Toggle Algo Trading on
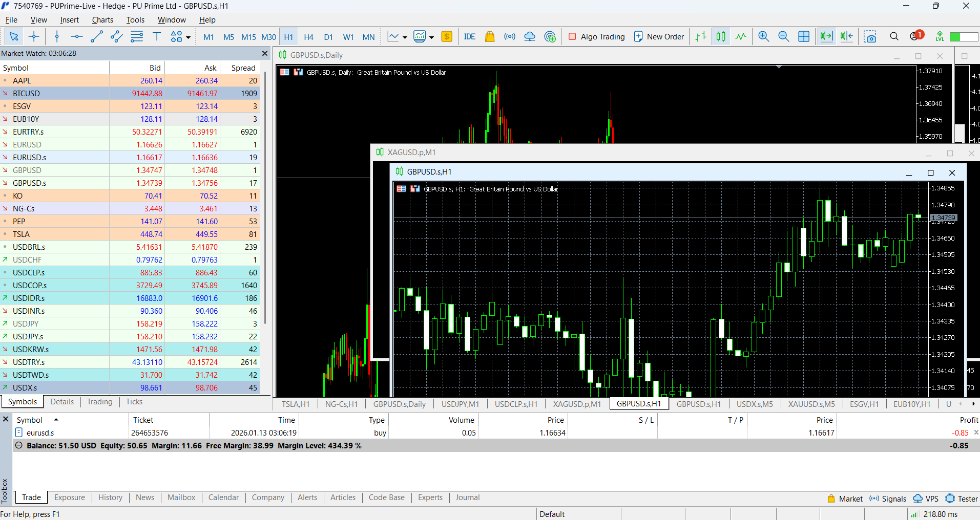The image size is (980, 520). pos(596,36)
